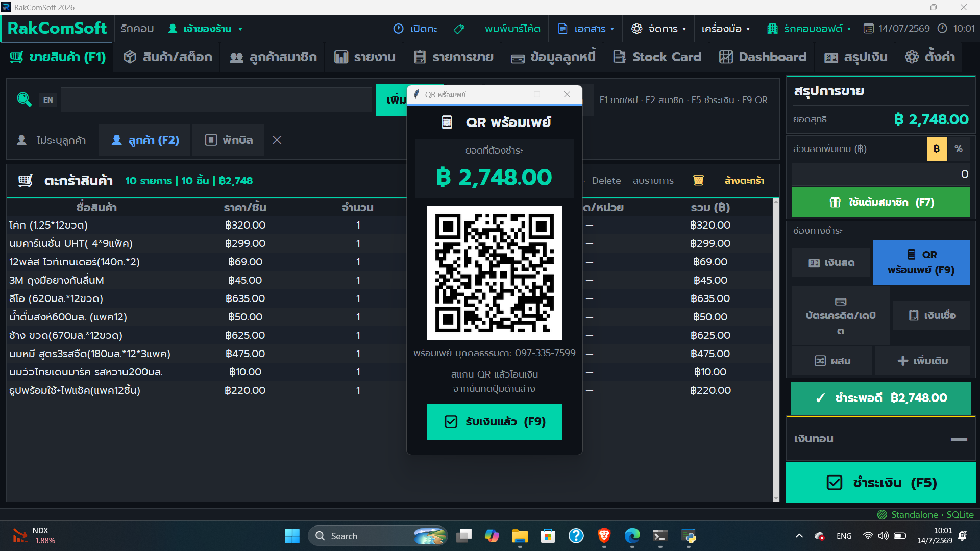Screen dimensions: 980x551
Task: Select the ช้าง ขวด(670มล.*12ขวด) row
Action: coord(389,335)
